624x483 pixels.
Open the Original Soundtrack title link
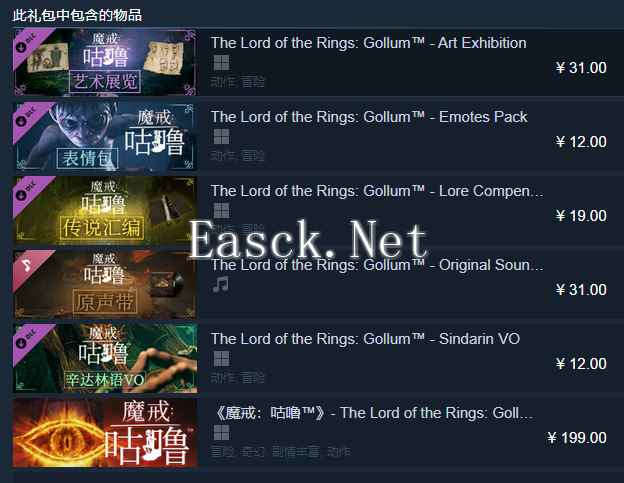point(377,265)
